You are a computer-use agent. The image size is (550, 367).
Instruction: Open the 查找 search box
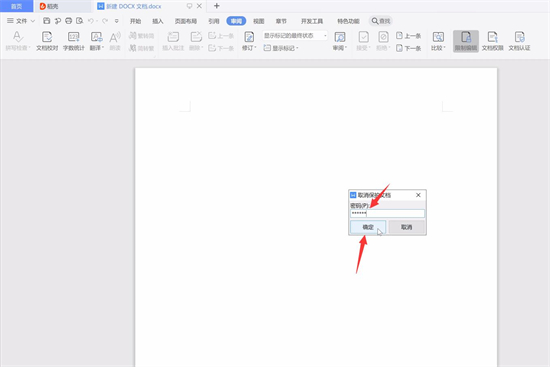(x=381, y=21)
